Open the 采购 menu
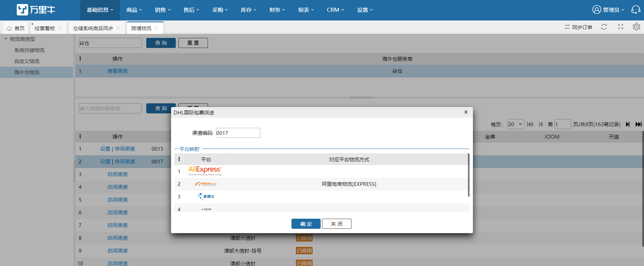Viewport: 644px width, 266px height. click(220, 10)
